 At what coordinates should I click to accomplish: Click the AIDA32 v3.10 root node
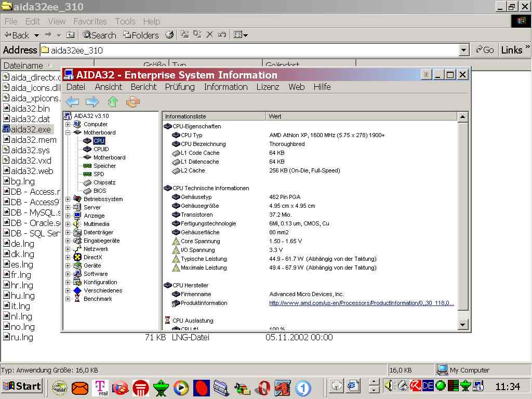pos(91,116)
